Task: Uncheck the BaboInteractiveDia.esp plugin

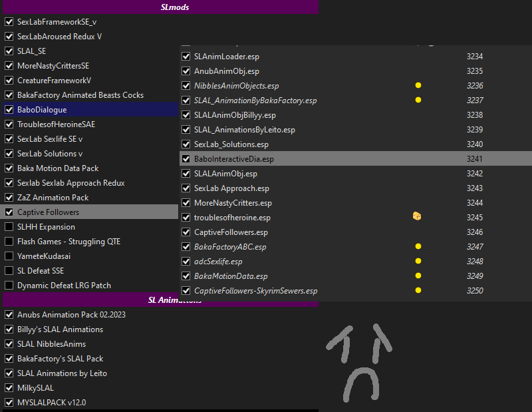Action: point(186,158)
